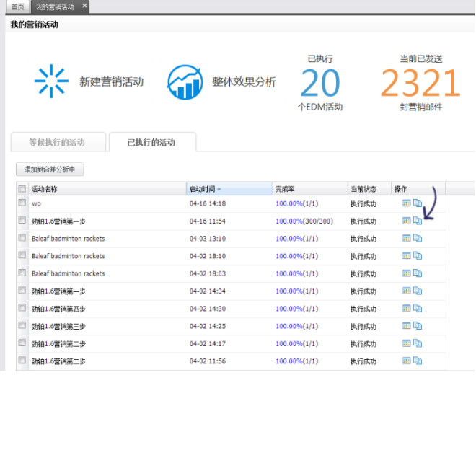
Task: Select checkbox beside 劲铂1.6营销第四步
Action: point(22,308)
